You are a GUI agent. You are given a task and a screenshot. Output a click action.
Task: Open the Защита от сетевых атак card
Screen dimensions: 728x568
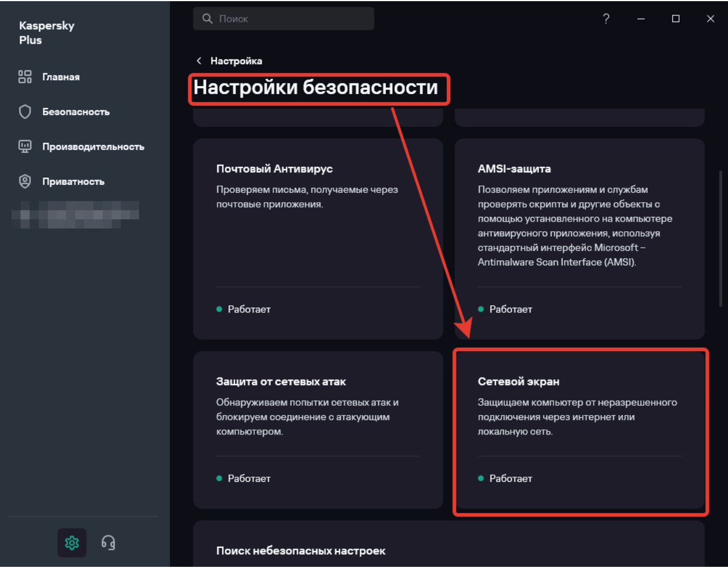[x=318, y=430]
